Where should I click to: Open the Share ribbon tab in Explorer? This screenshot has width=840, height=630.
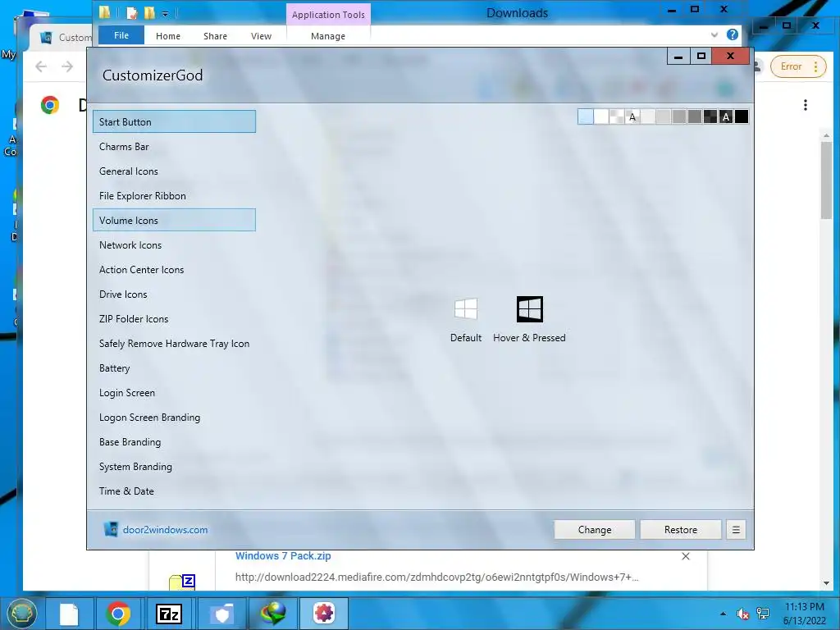[216, 36]
